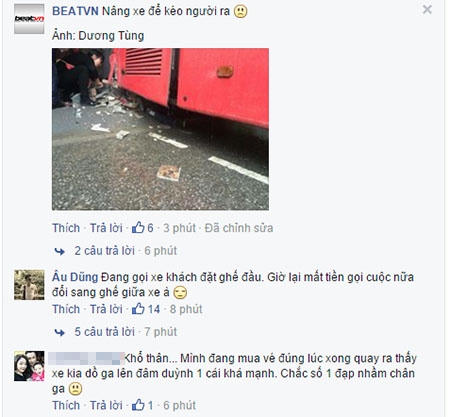Close the comment panel with X

(x=427, y=9)
